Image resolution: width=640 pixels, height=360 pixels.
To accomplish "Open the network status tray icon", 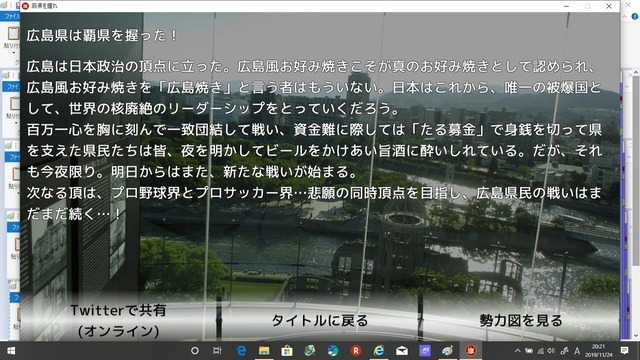I will click(540, 351).
